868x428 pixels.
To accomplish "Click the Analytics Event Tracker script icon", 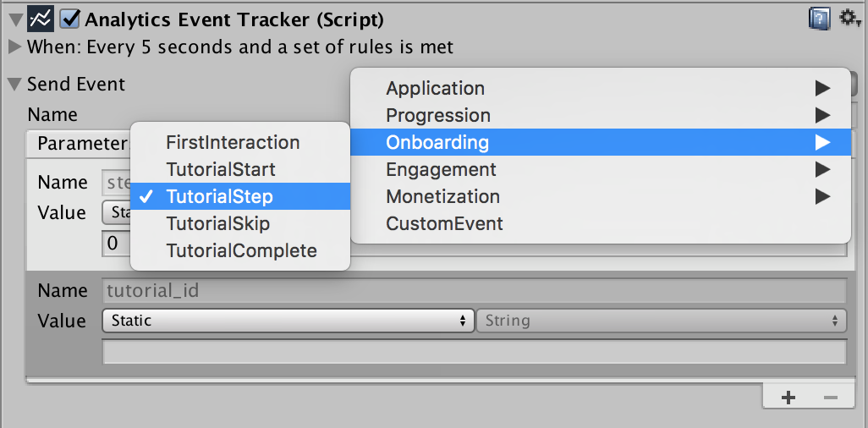I will (41, 19).
